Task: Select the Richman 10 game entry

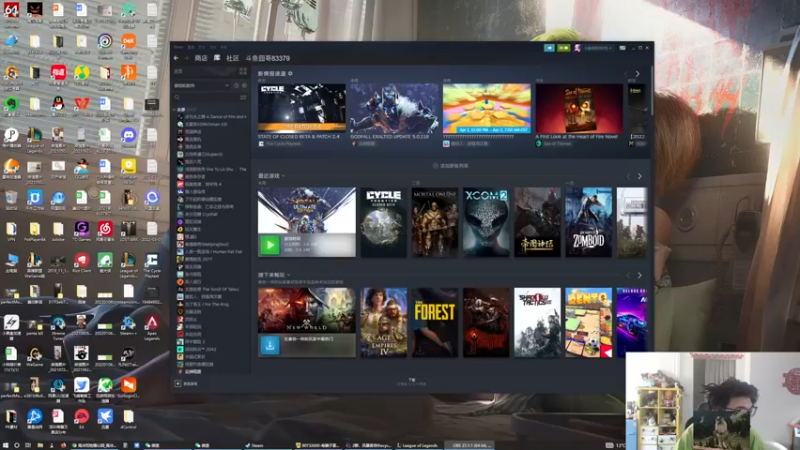Action: click(x=202, y=124)
